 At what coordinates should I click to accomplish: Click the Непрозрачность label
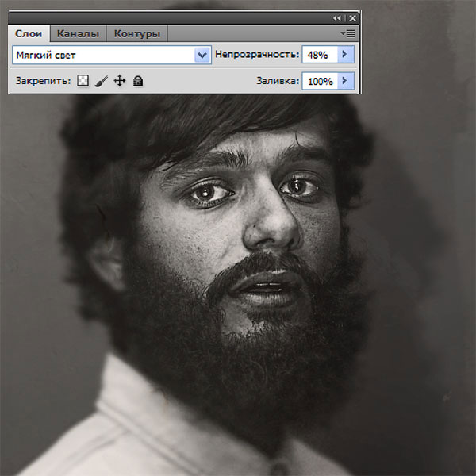[x=257, y=54]
